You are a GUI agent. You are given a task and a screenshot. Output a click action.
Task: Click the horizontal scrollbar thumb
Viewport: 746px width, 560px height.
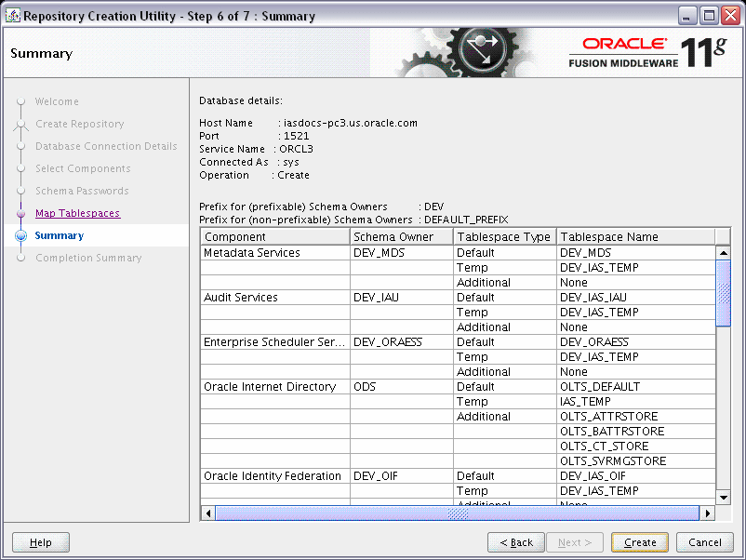(458, 513)
